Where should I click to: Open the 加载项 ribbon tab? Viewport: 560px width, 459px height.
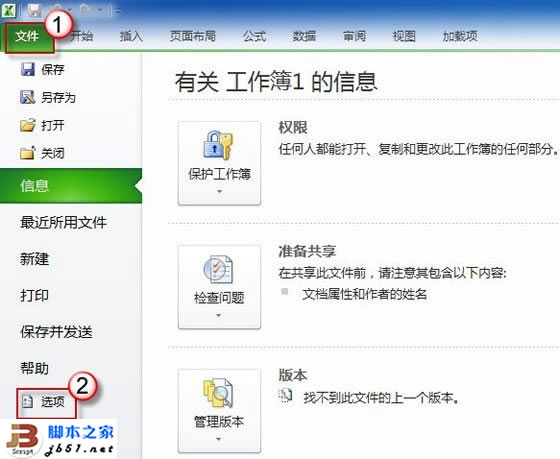(x=460, y=36)
